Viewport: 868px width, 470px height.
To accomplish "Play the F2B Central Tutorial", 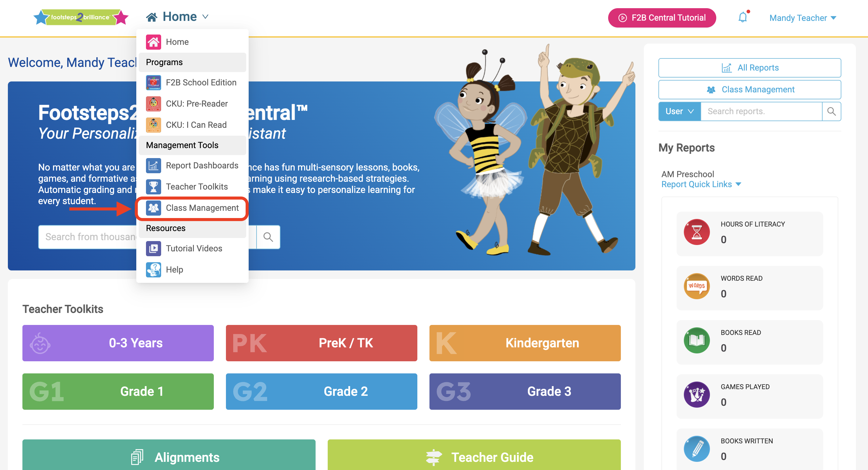I will [661, 18].
